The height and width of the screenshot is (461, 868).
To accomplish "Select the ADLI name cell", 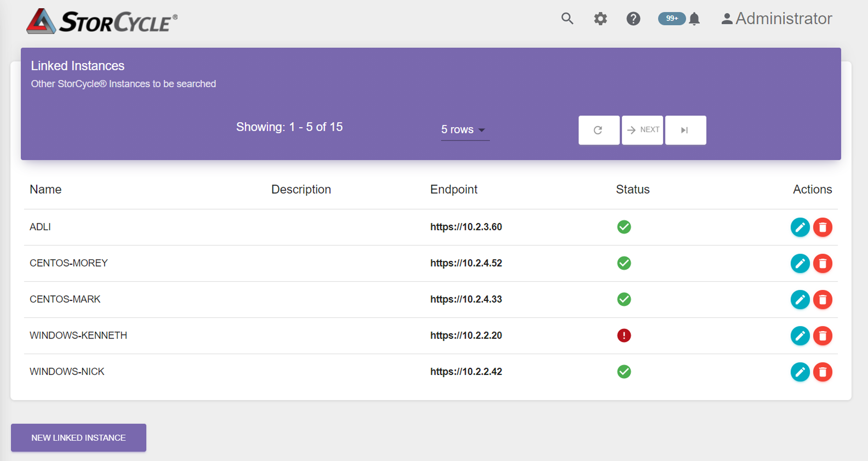I will coord(40,227).
